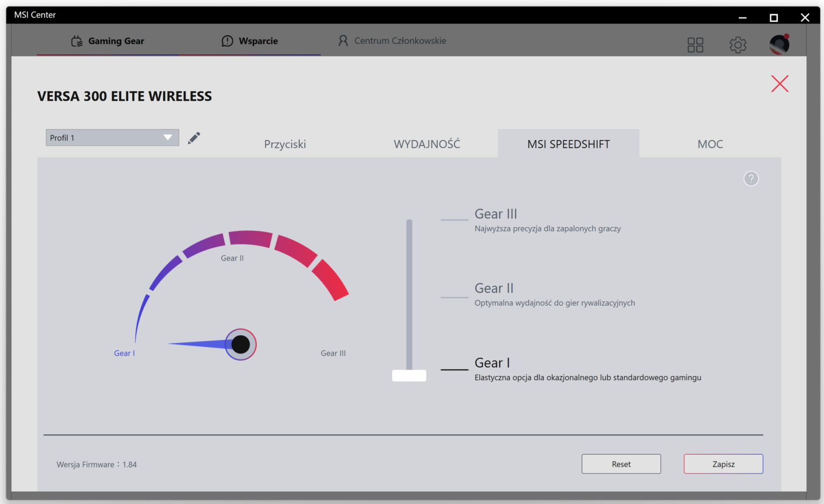
Task: Click the gear selection slider handle
Action: tap(409, 375)
